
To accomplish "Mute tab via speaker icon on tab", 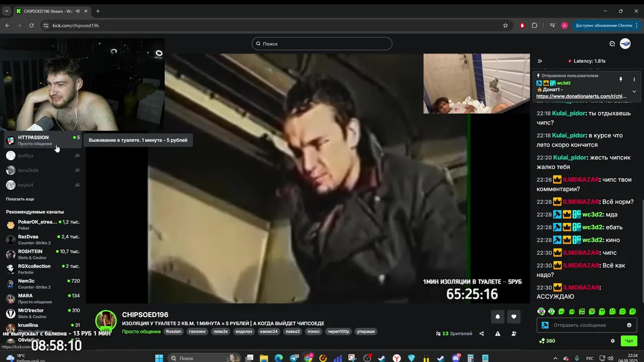I will [x=77, y=11].
